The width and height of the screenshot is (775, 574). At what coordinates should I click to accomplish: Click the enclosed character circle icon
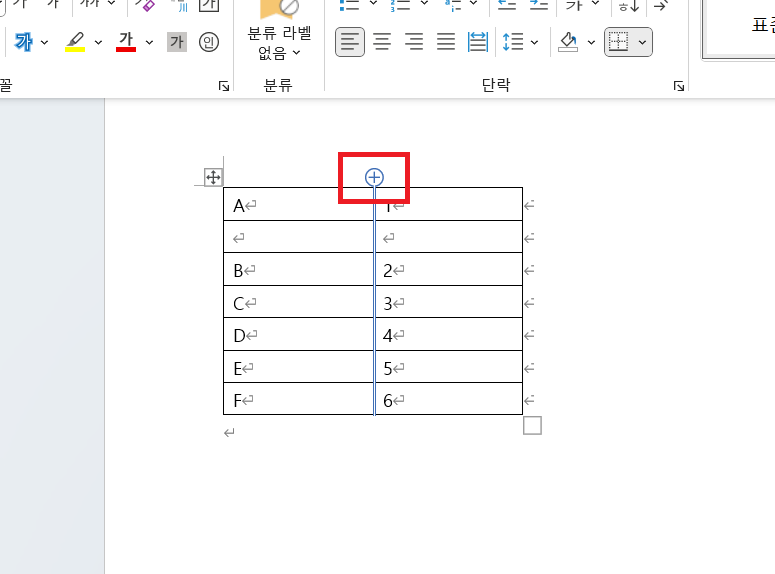[209, 42]
